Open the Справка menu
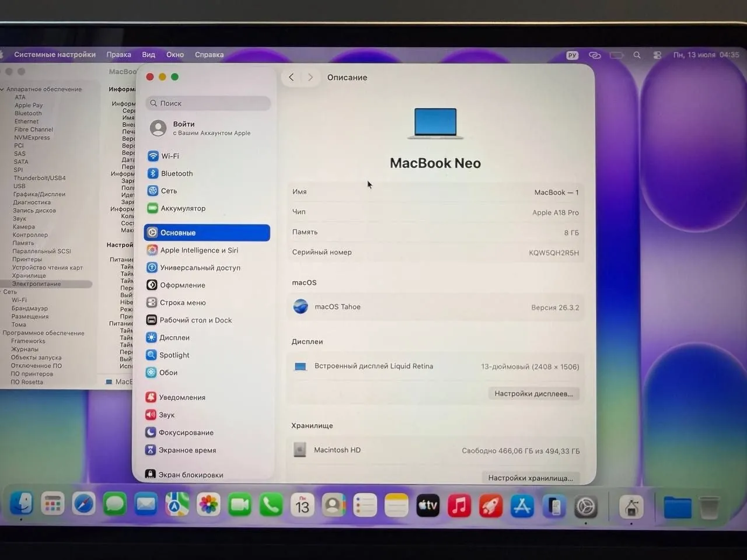 [x=209, y=54]
